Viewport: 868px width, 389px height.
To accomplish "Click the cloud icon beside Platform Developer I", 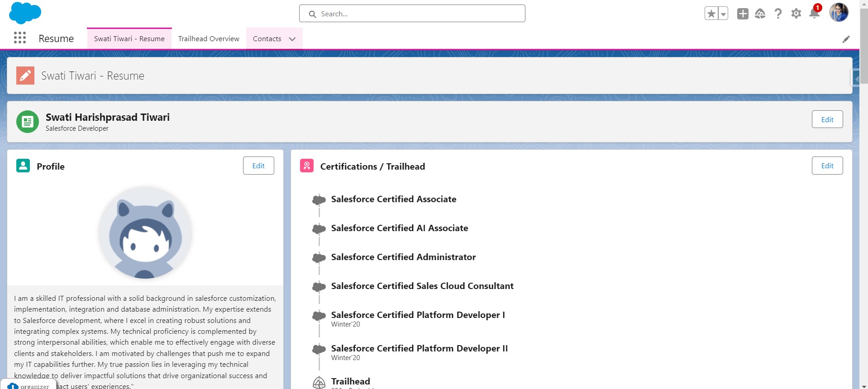I will click(319, 315).
